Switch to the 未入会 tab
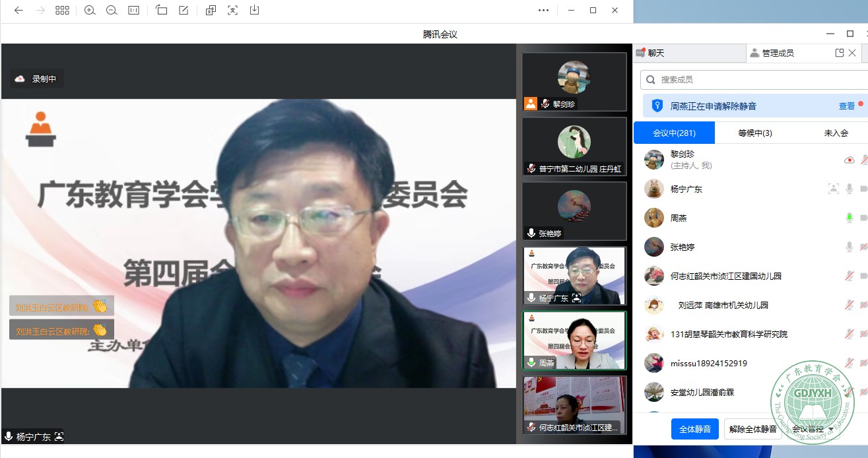The width and height of the screenshot is (868, 458). (836, 133)
